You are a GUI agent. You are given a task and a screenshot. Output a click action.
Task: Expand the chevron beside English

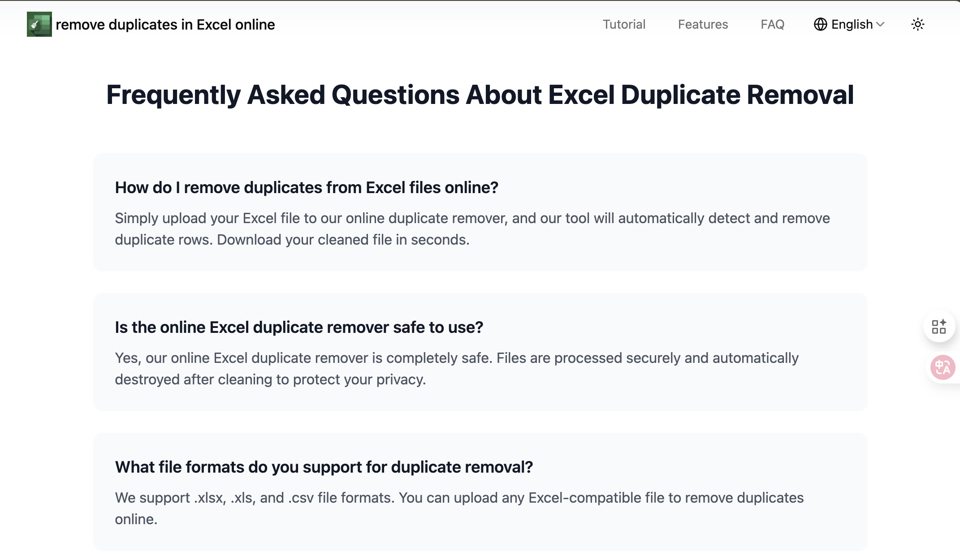coord(880,25)
